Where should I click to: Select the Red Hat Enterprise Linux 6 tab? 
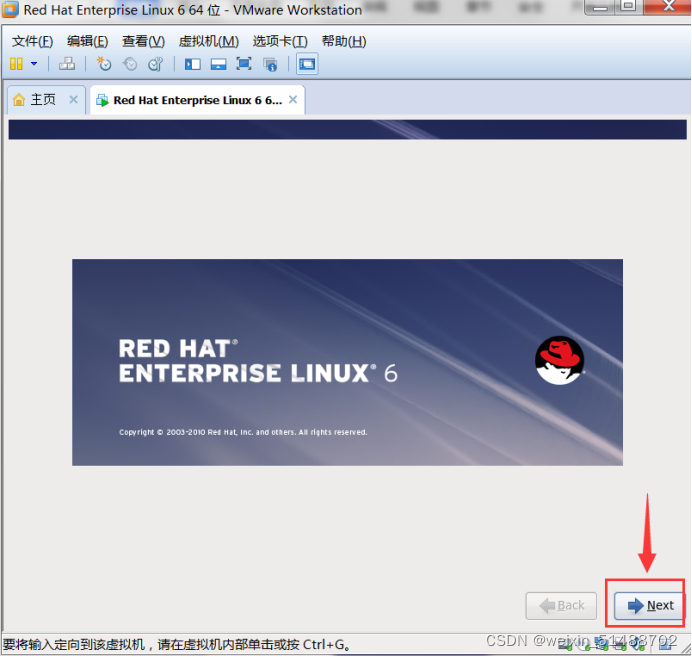(x=197, y=100)
